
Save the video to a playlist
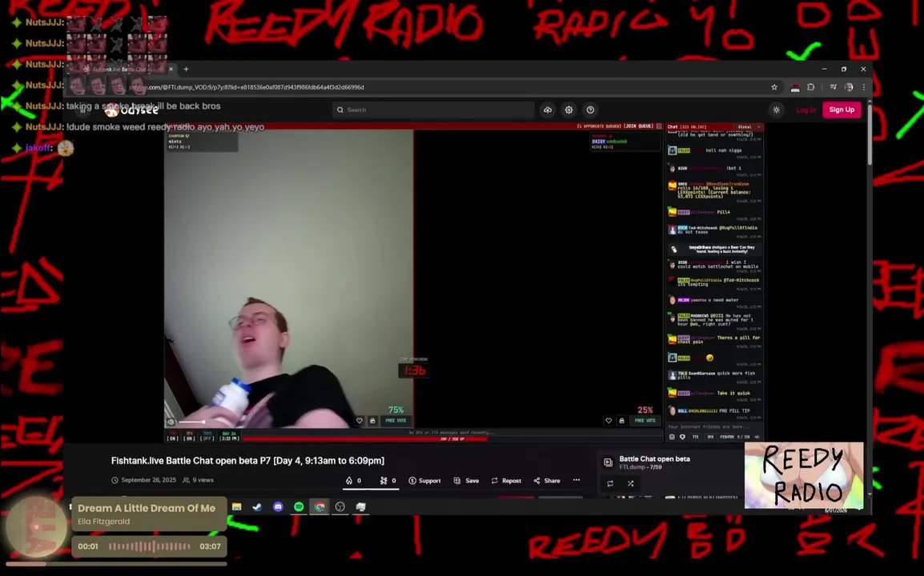pos(466,481)
